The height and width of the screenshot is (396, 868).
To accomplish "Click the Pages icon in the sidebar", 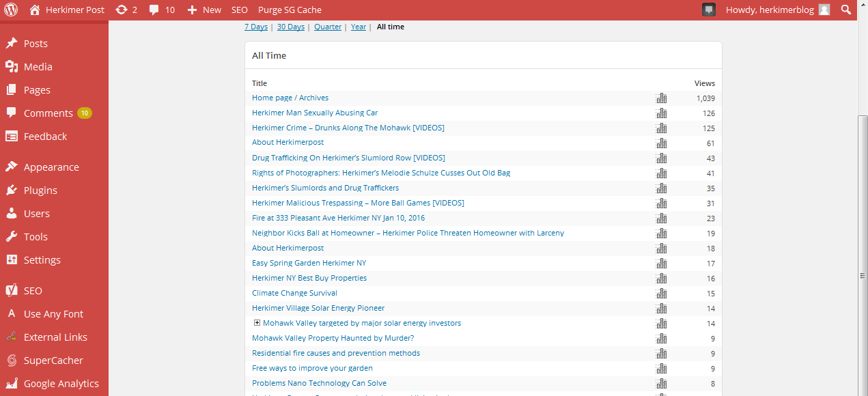I will [12, 90].
